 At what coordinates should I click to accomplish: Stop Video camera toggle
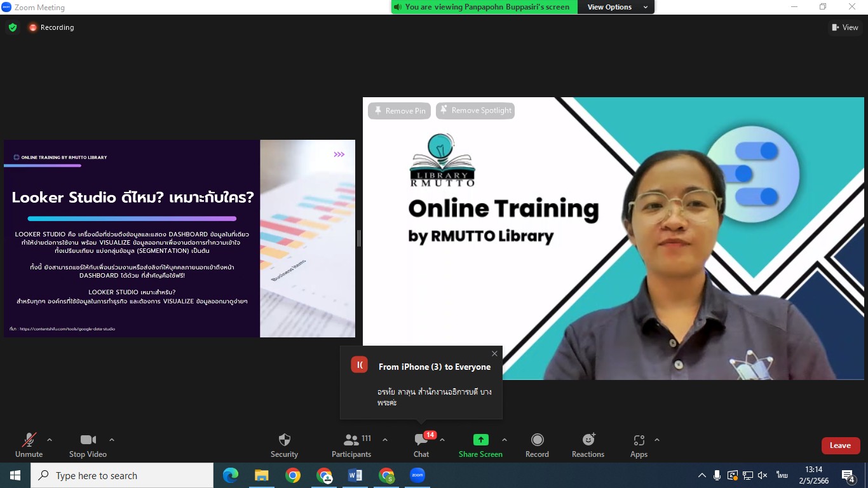(x=88, y=445)
